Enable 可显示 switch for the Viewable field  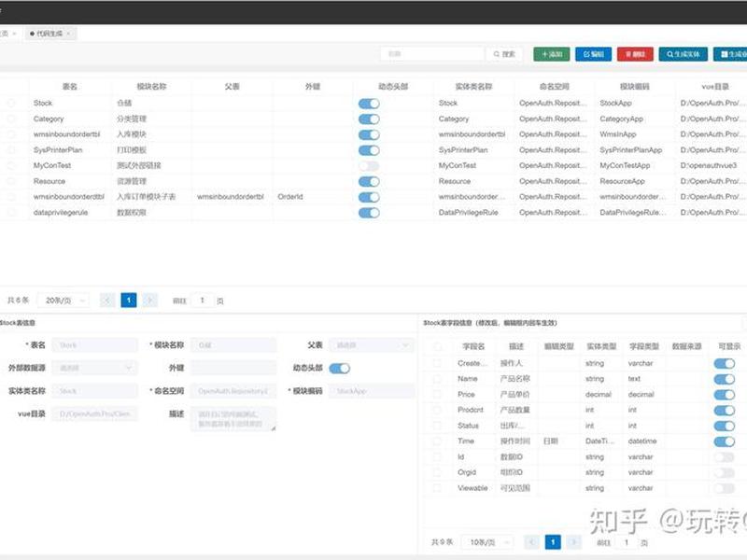point(725,488)
